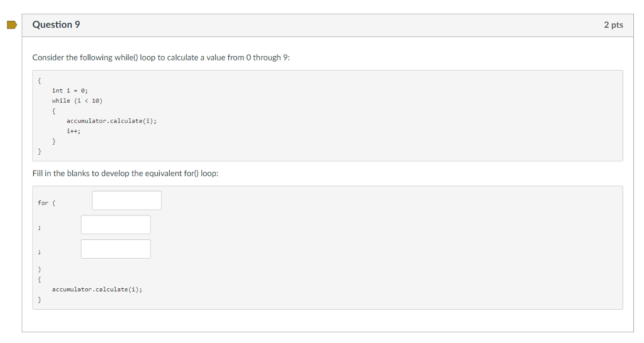
Task: Click the outermost opening brace of the while snippet
Action: (40, 81)
